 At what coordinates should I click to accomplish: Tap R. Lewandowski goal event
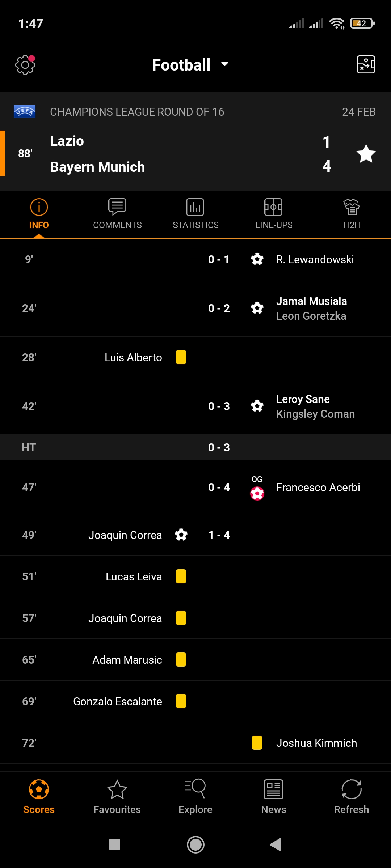coord(315,259)
